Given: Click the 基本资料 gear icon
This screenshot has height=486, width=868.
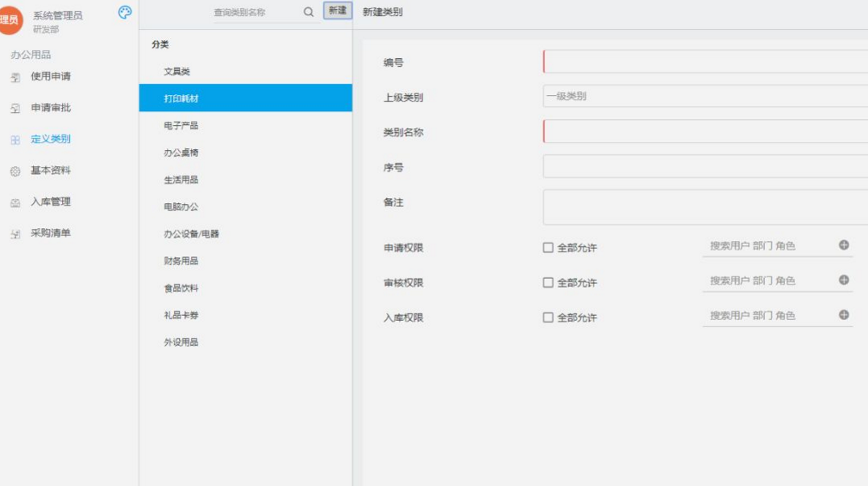Looking at the screenshot, I should (15, 172).
